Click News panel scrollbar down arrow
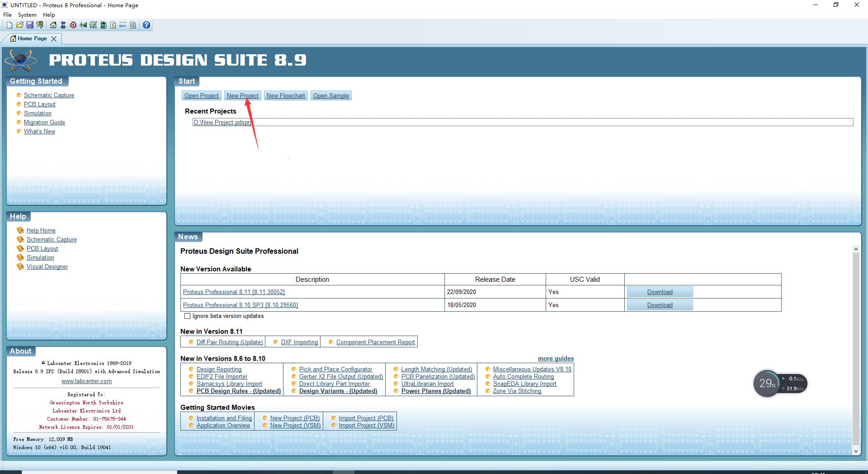 (x=855, y=451)
